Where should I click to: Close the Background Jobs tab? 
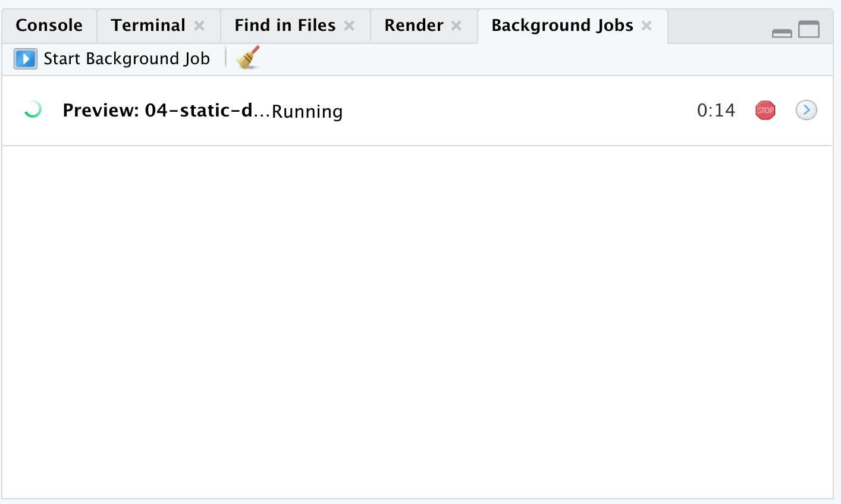click(x=647, y=26)
